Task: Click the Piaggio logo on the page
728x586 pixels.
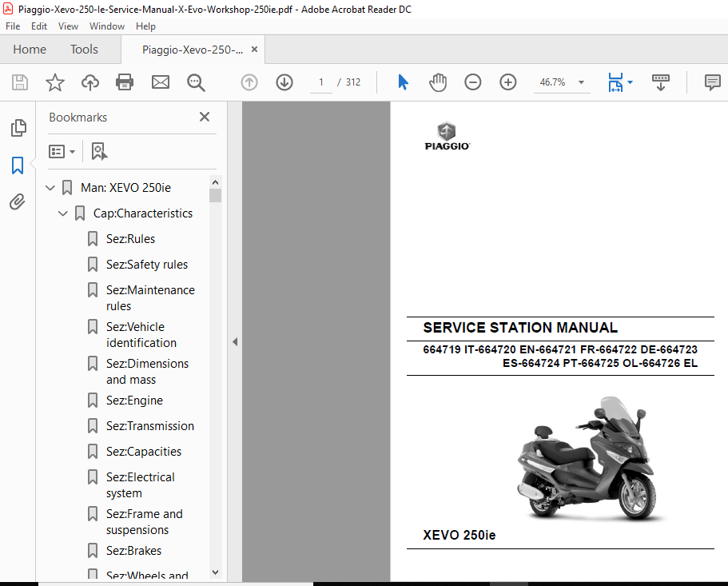Action: tap(447, 136)
